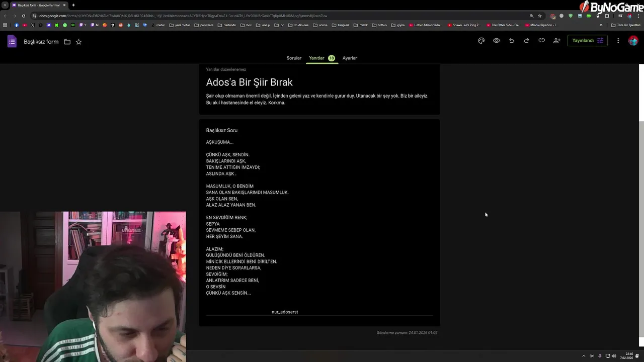Switch to the Sorular tab
Screen dimensions: 644x362
click(294, 58)
